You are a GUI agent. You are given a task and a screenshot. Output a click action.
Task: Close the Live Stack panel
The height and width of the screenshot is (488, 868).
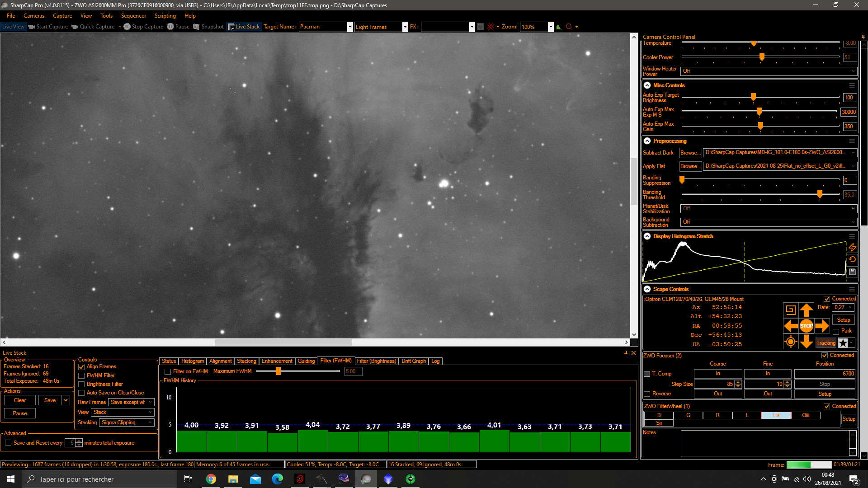(x=633, y=353)
